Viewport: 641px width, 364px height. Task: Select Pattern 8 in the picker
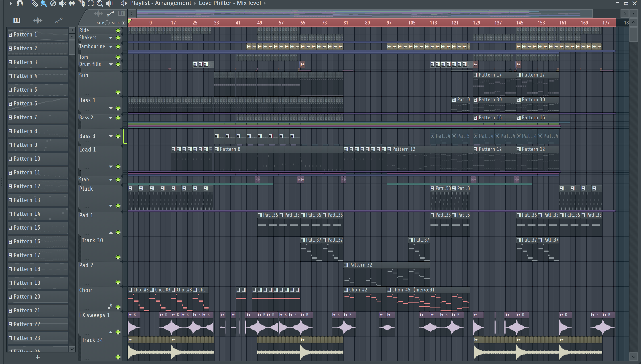pyautogui.click(x=38, y=131)
